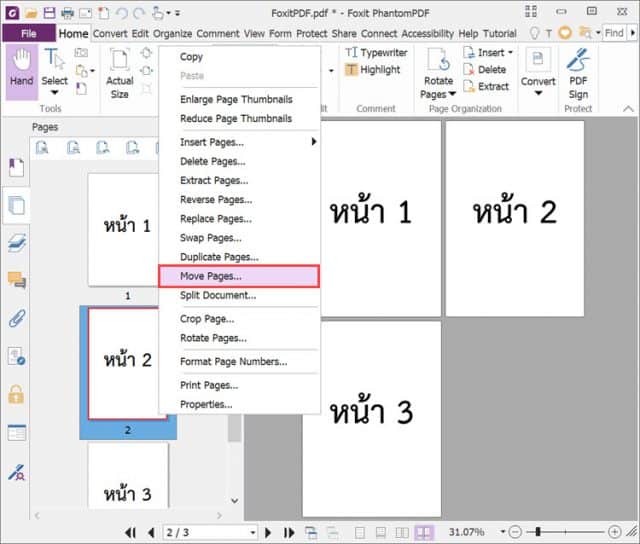Viewport: 640px width, 544px height.
Task: Click the File button
Action: (x=28, y=33)
